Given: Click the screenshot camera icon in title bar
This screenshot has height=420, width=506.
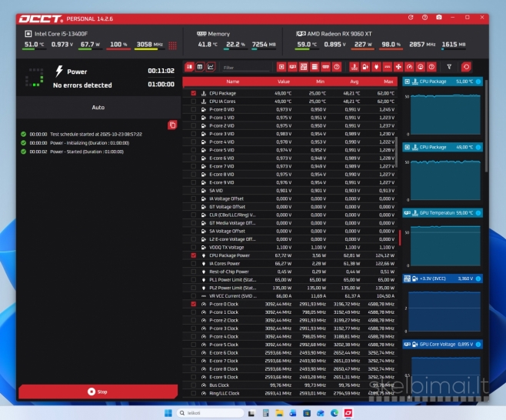Looking at the screenshot, I should tap(439, 17).
